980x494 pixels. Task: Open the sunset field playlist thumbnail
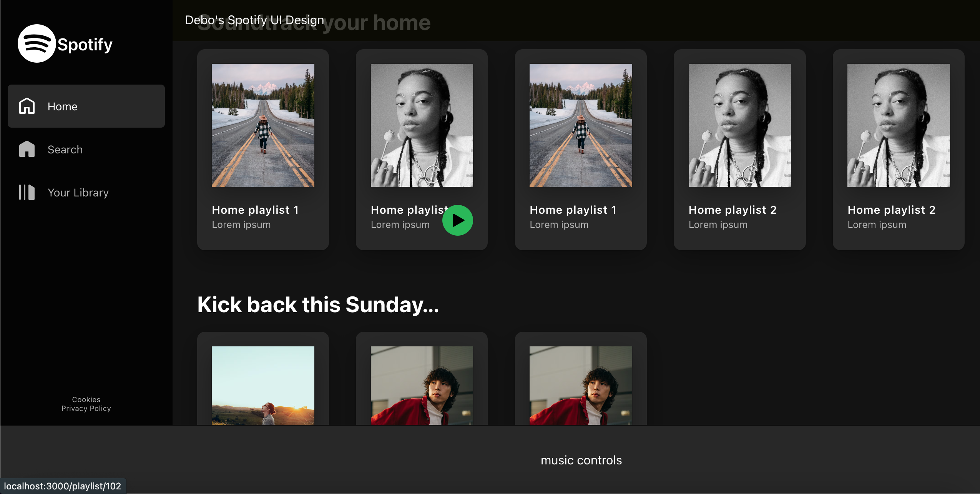pyautogui.click(x=263, y=385)
